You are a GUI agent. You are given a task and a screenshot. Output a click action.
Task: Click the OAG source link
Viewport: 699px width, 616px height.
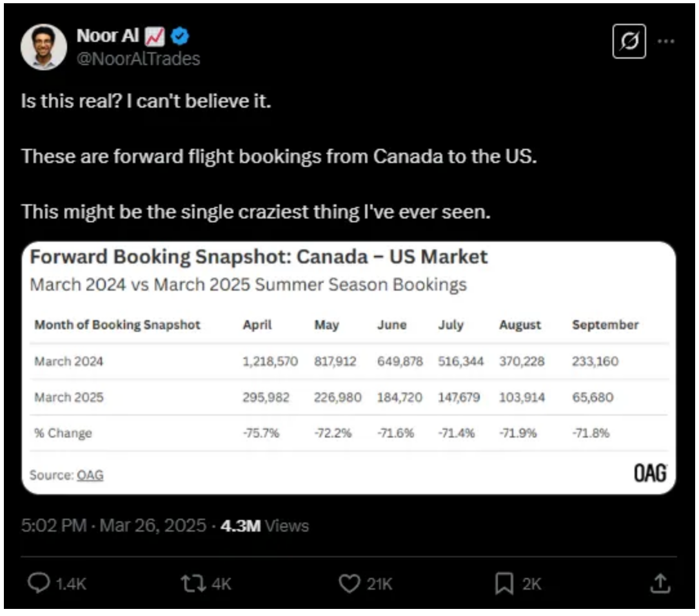click(90, 476)
